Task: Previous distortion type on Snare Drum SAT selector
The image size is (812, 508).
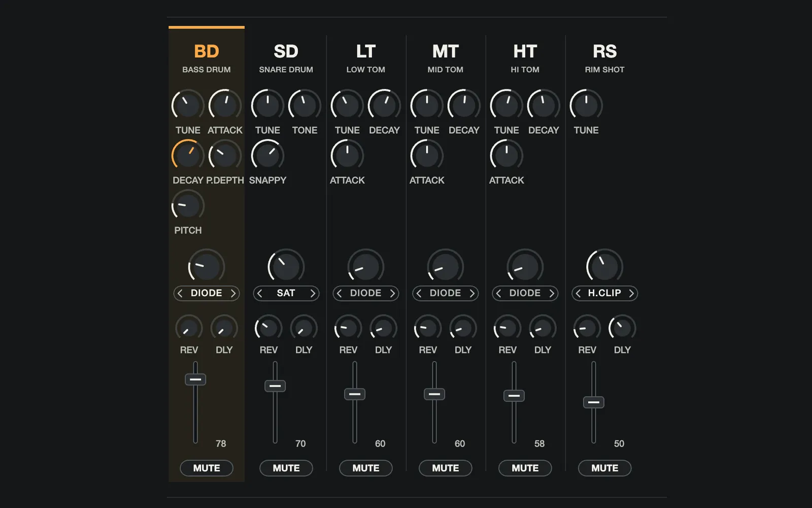Action: (x=259, y=293)
